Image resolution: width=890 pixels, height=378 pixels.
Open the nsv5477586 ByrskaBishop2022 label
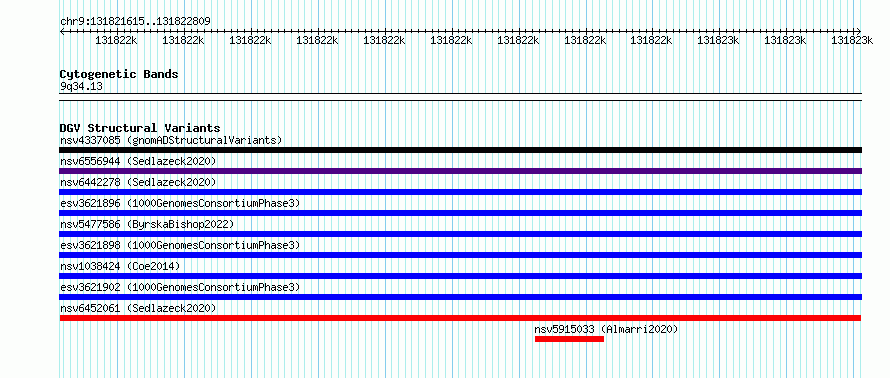[147, 224]
